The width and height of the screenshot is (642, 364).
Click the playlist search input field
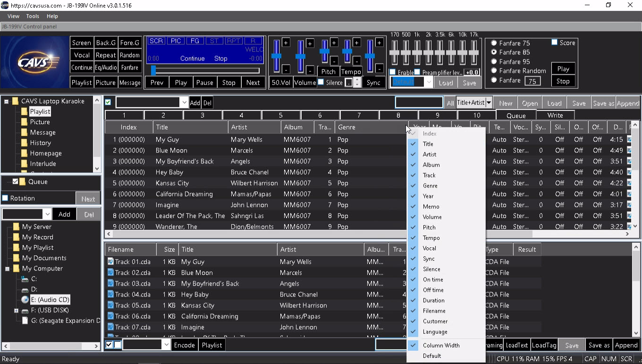click(419, 102)
